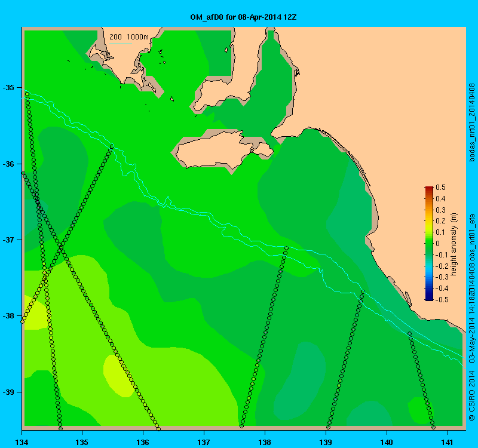Click the "200 1000m" isobath legend label
The image size is (478, 448).
[129, 37]
